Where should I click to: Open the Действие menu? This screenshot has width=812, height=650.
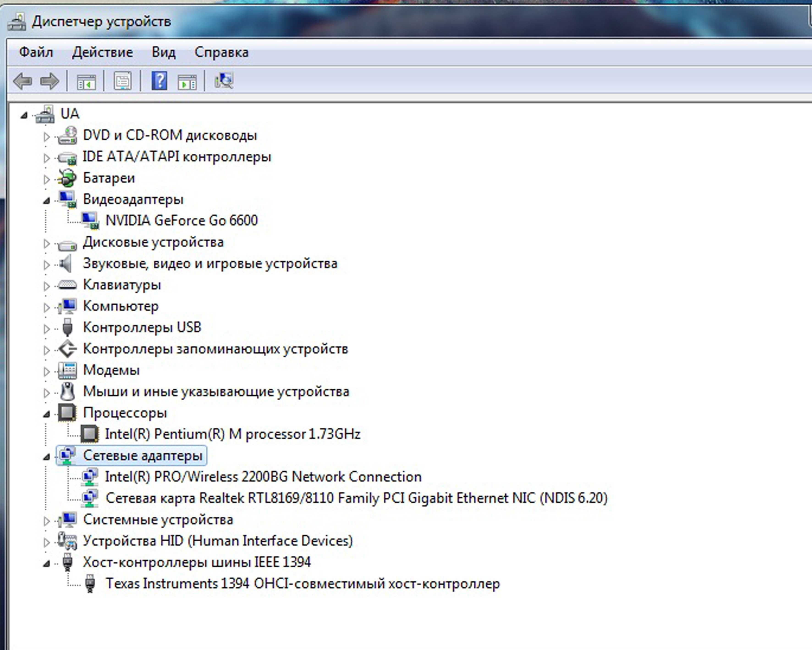102,52
